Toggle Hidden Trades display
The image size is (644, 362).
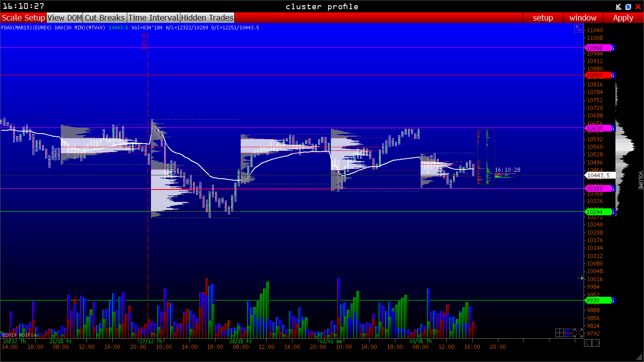(x=207, y=18)
